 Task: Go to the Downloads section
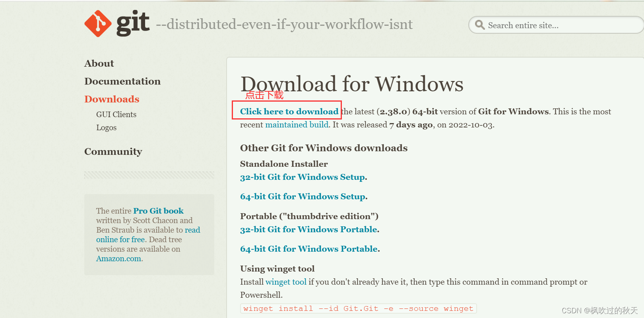click(112, 99)
